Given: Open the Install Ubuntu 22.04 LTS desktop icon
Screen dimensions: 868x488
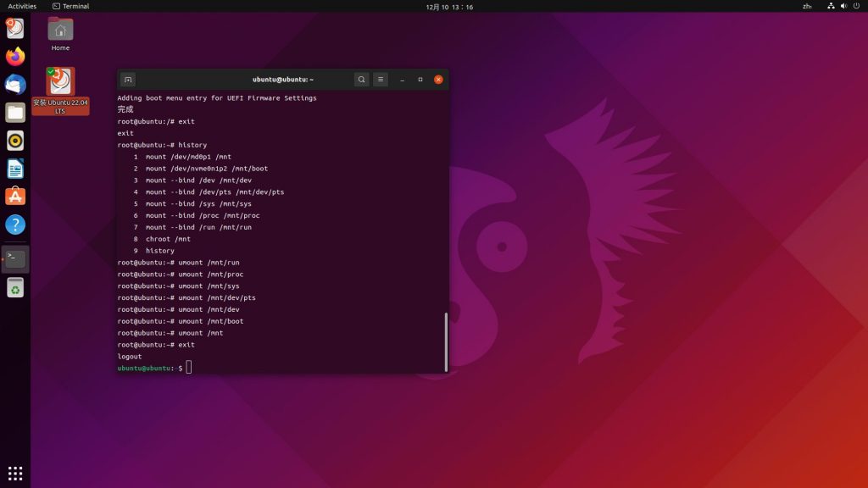Looking at the screenshot, I should pos(60,91).
